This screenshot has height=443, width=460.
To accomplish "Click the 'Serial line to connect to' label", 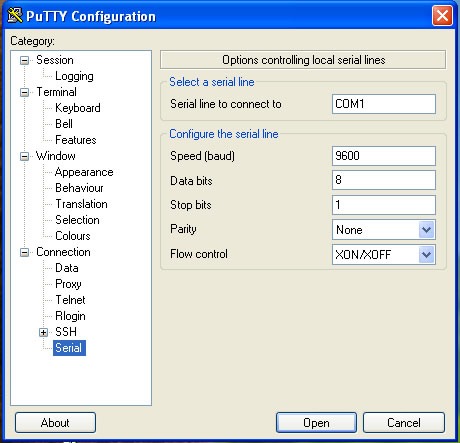I will point(226,104).
